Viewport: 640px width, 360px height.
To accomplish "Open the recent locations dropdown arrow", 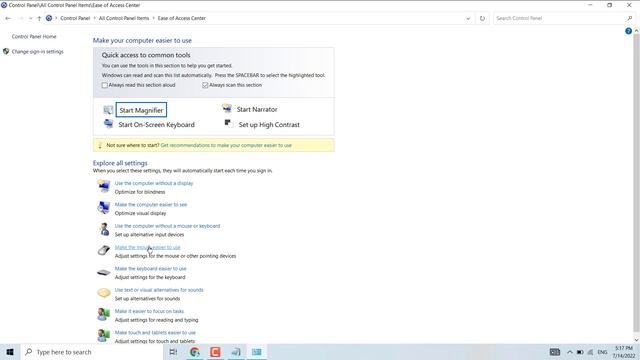I will (x=30, y=18).
